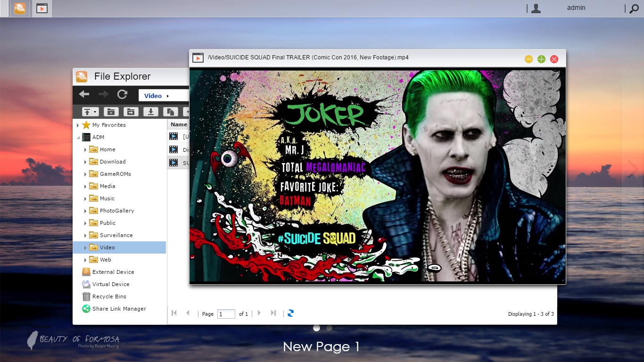Jump to last page in pager
Screen dimensions: 644x362
pyautogui.click(x=273, y=313)
